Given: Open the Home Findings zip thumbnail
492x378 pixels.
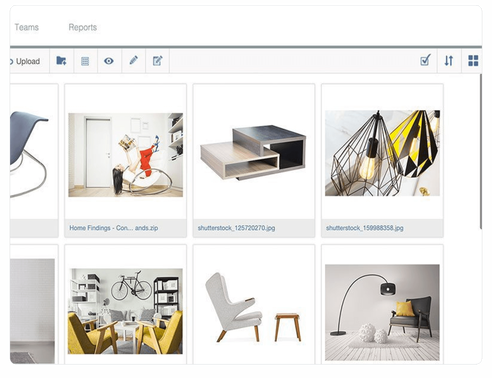Looking at the screenshot, I should pos(126,155).
